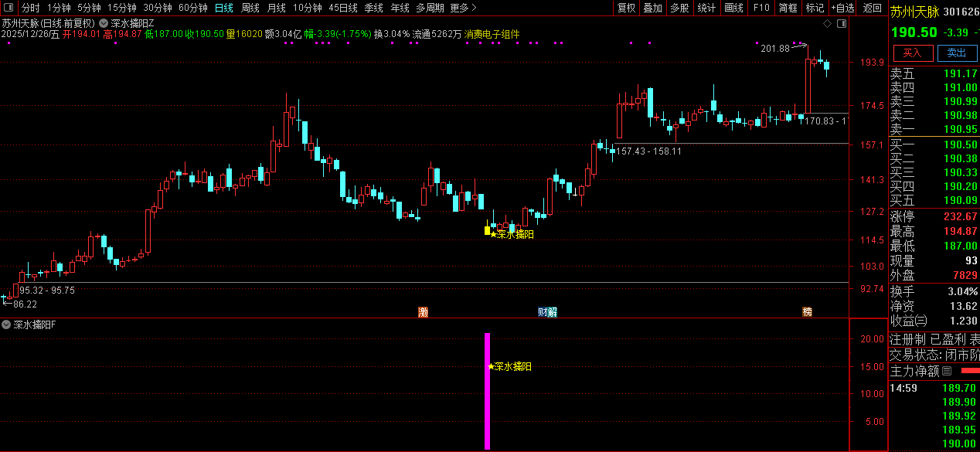This screenshot has width=980, height=452.
Task: Click the 201.88 high price label
Action: click(x=775, y=49)
